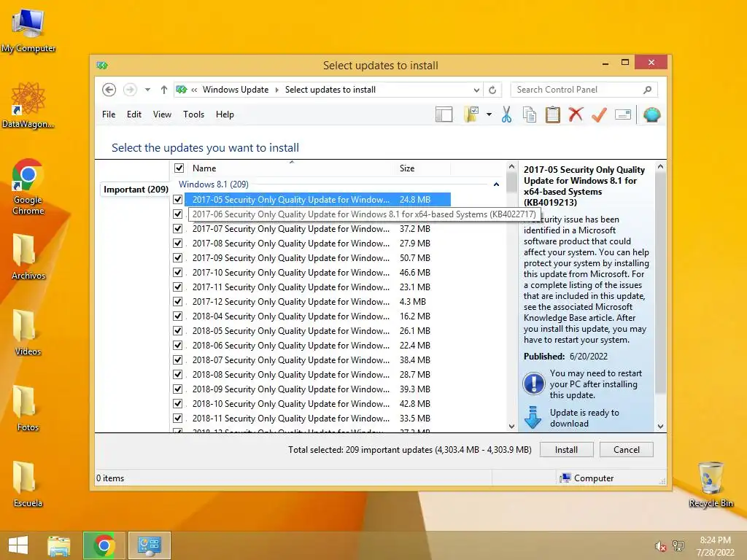This screenshot has width=747, height=560.
Task: Click the orange checkmark icon
Action: pos(600,114)
